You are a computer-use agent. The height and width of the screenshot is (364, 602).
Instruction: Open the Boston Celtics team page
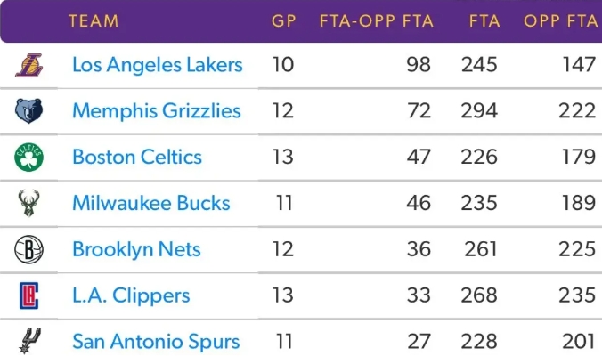137,158
